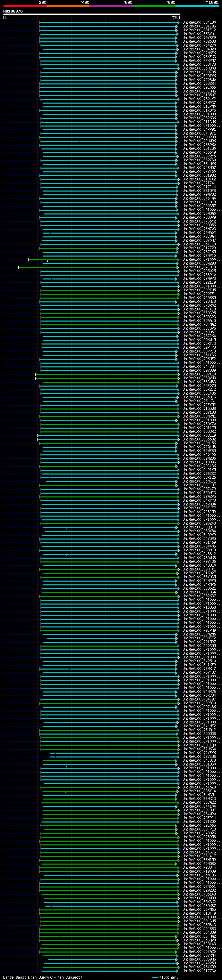Click the white query sequence bar
This screenshot has height=980, width=222.
pos(92,14)
